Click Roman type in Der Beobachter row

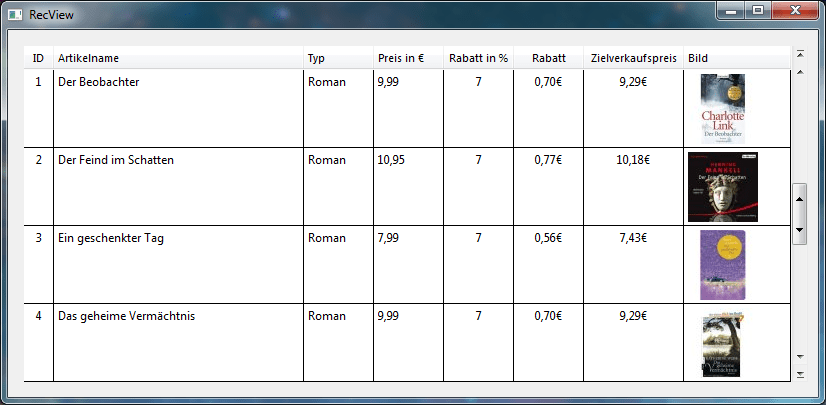tap(327, 82)
